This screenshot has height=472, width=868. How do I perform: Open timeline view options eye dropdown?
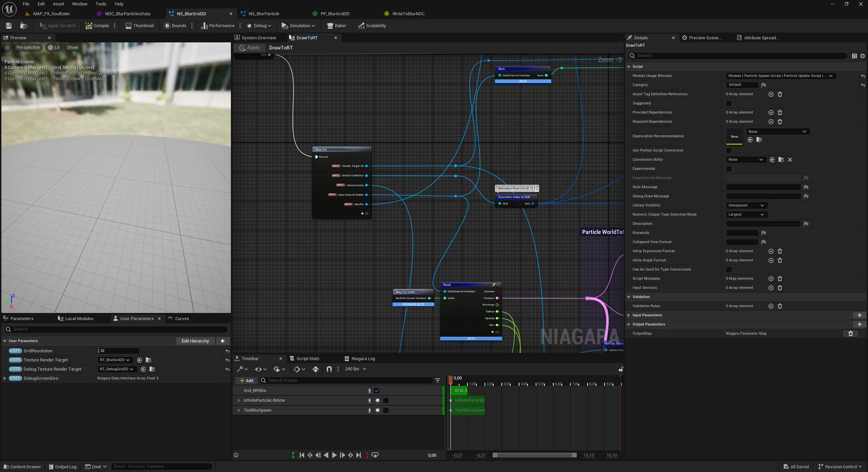click(260, 369)
